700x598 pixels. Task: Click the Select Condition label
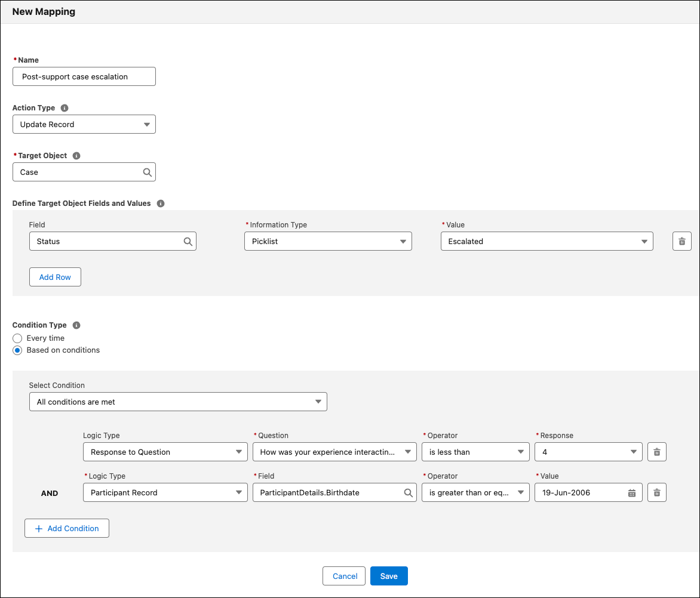pyautogui.click(x=57, y=386)
